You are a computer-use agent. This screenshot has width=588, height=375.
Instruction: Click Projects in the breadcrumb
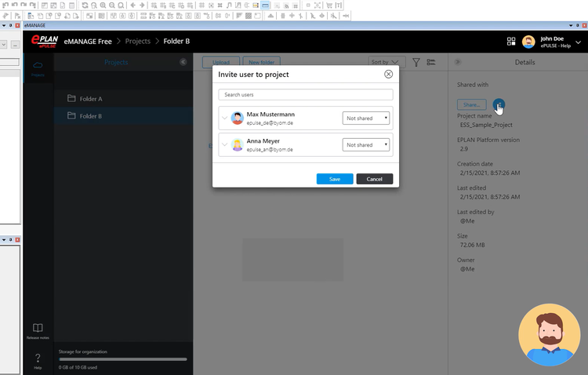137,41
